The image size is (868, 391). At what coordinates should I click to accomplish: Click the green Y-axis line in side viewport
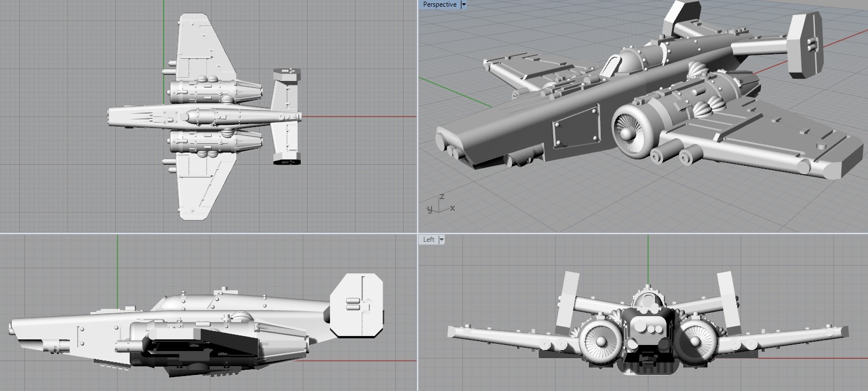(118, 266)
